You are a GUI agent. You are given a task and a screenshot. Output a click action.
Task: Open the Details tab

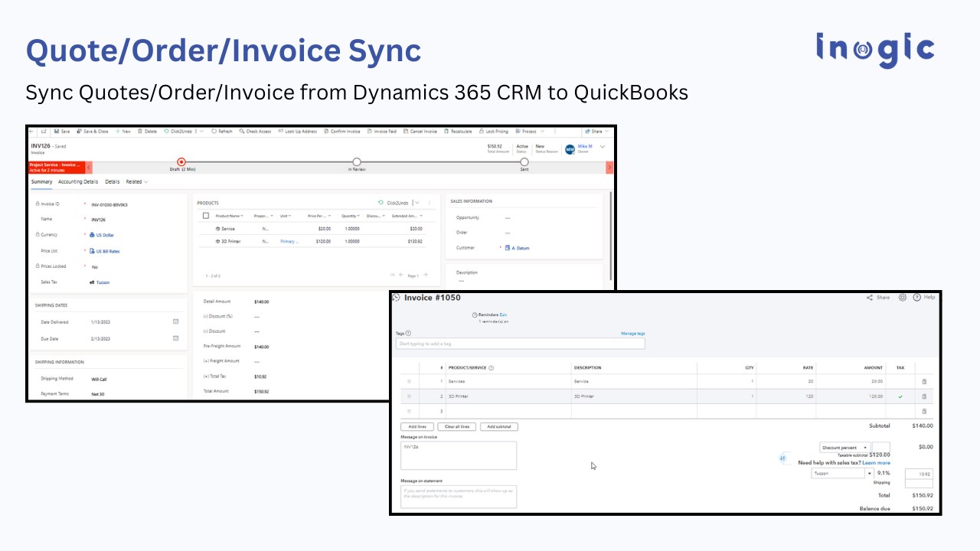point(113,182)
